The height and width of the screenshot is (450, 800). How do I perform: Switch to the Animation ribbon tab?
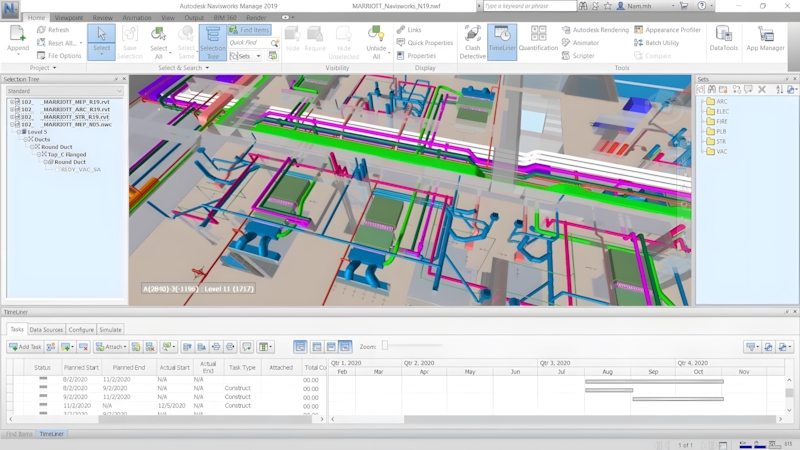coord(137,17)
